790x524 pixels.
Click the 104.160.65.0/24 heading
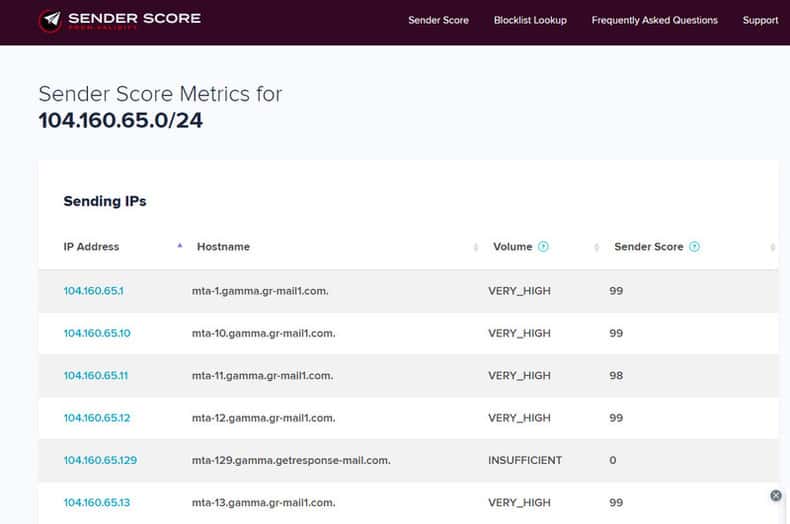pos(121,120)
